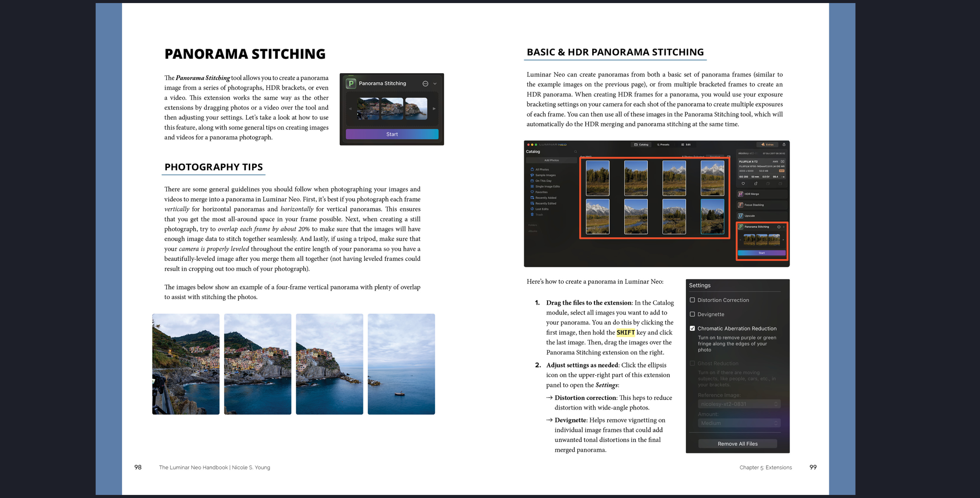Click the heart favorite icon under photo info
Screen dimensions: 980x498
pyautogui.click(x=743, y=184)
